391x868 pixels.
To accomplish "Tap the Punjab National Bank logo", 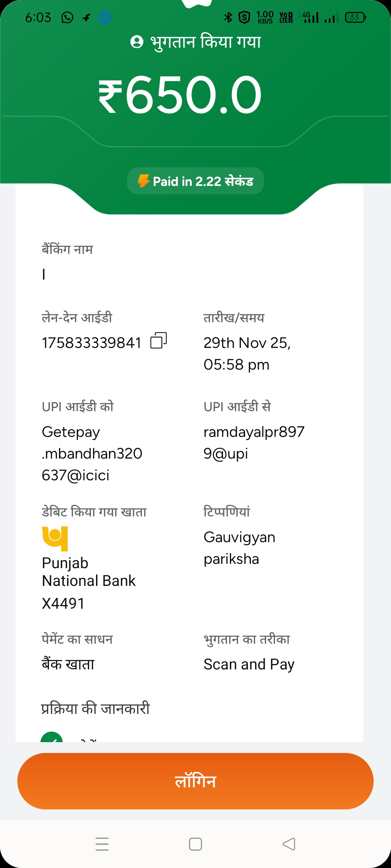I will [x=55, y=538].
